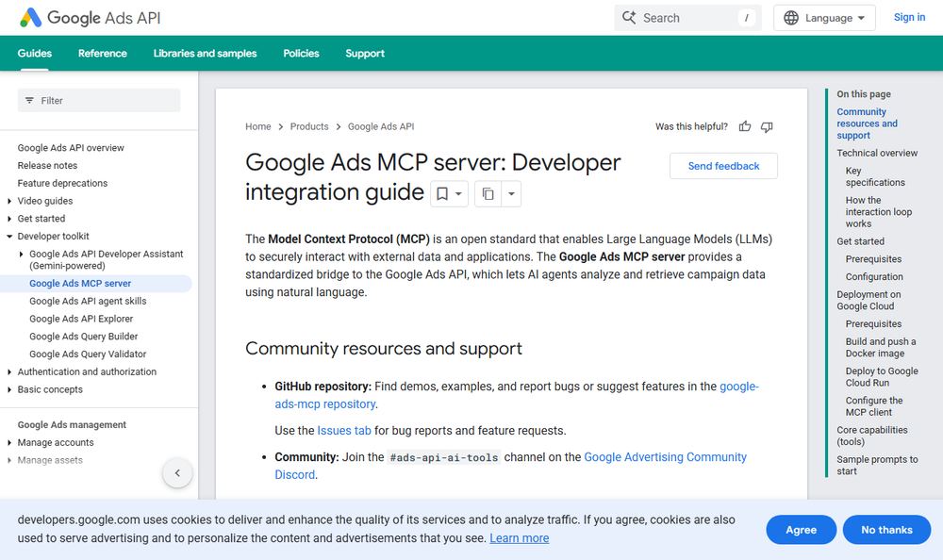Expand Get started tree arrow
The width and height of the screenshot is (943, 560).
point(9,219)
